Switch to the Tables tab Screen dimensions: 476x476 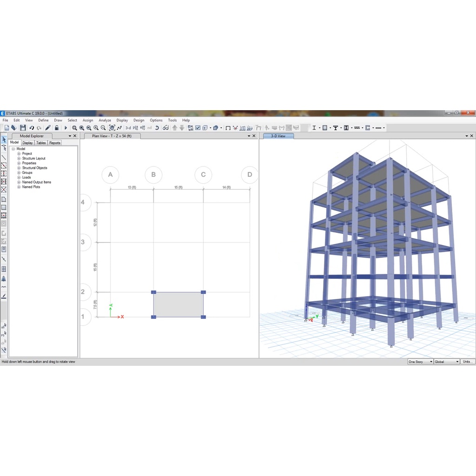pos(41,143)
